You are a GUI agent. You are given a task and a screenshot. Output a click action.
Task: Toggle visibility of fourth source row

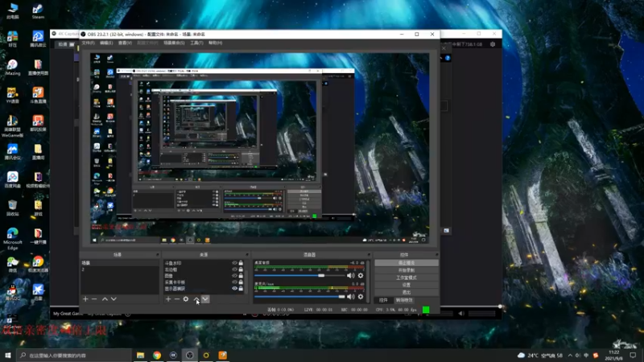234,282
